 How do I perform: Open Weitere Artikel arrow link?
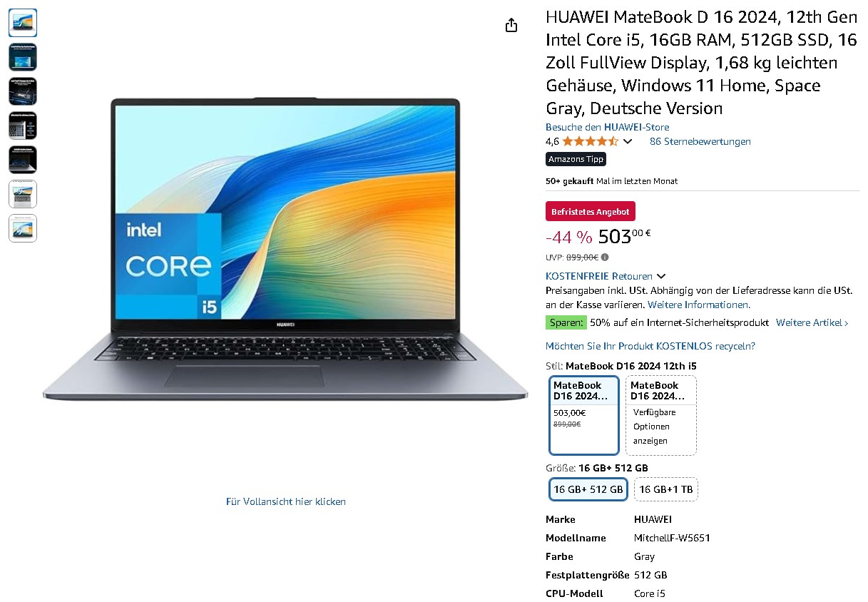[812, 323]
